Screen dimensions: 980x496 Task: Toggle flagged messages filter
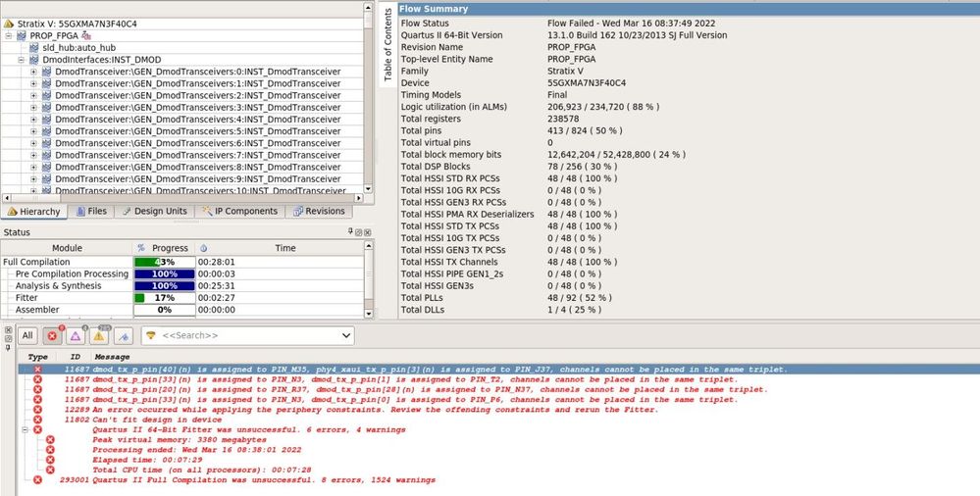click(124, 336)
